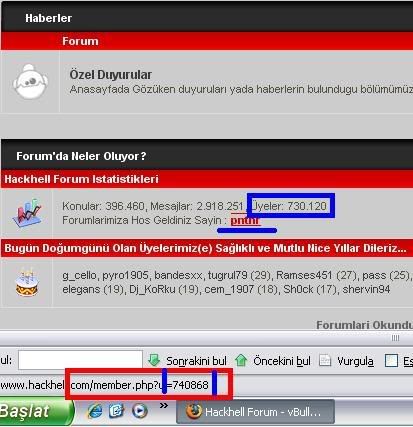Click the birthday cake icon
413x427 pixels.
27,282
